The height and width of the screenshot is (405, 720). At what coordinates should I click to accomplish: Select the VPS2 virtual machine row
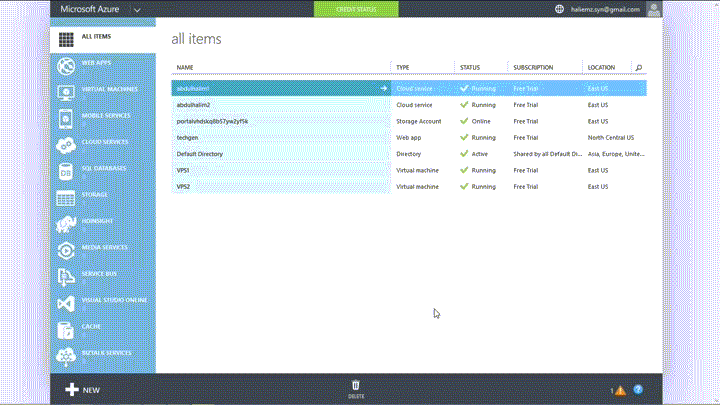pyautogui.click(x=409, y=187)
